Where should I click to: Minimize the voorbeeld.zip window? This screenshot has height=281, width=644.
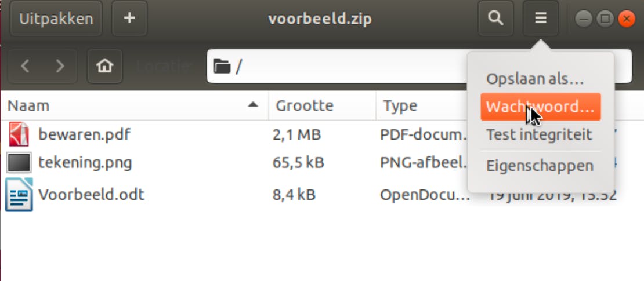pos(583,19)
